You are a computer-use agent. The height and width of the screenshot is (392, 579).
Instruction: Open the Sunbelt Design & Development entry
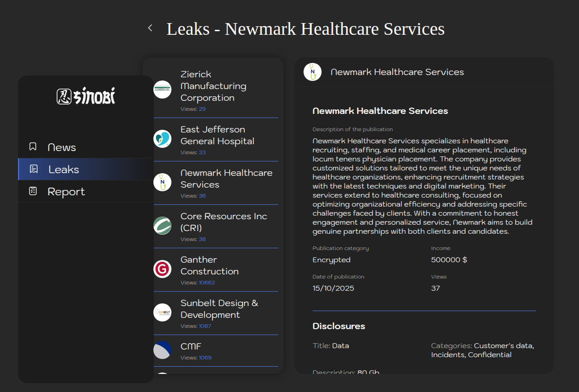click(219, 309)
